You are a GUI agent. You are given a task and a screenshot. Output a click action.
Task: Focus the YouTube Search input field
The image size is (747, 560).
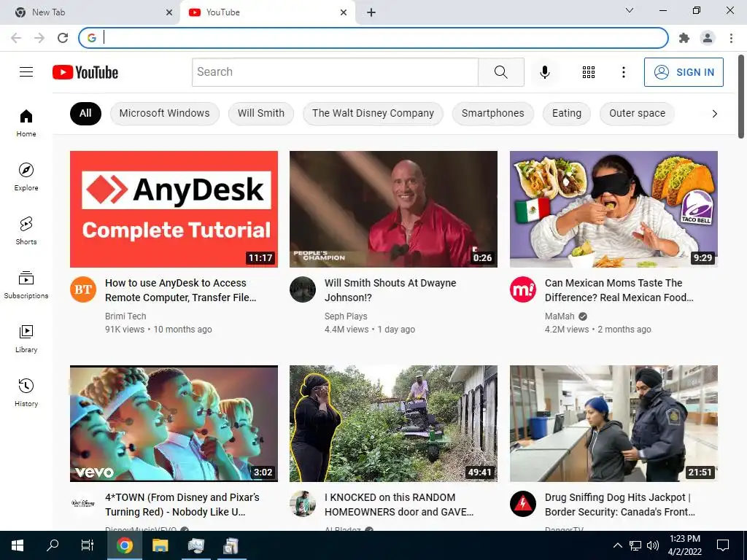335,72
